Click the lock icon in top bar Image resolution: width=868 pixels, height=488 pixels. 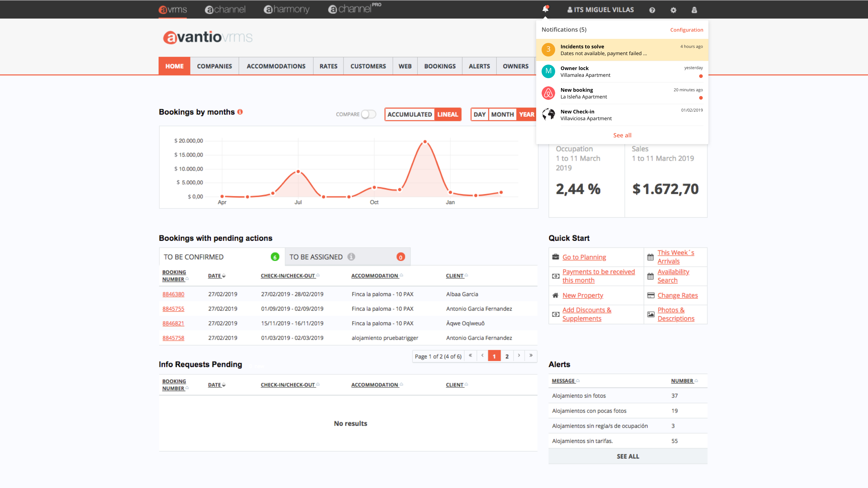coord(694,10)
